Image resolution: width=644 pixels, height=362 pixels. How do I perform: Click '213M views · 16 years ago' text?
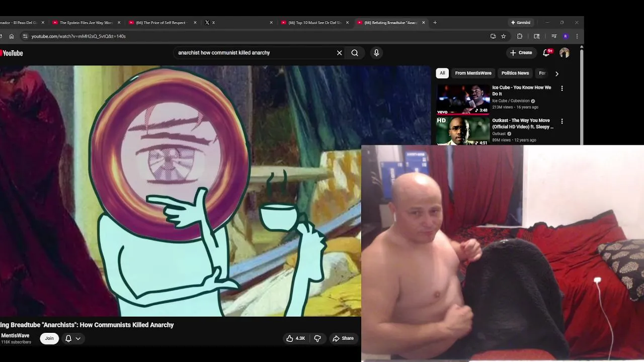[x=515, y=107]
